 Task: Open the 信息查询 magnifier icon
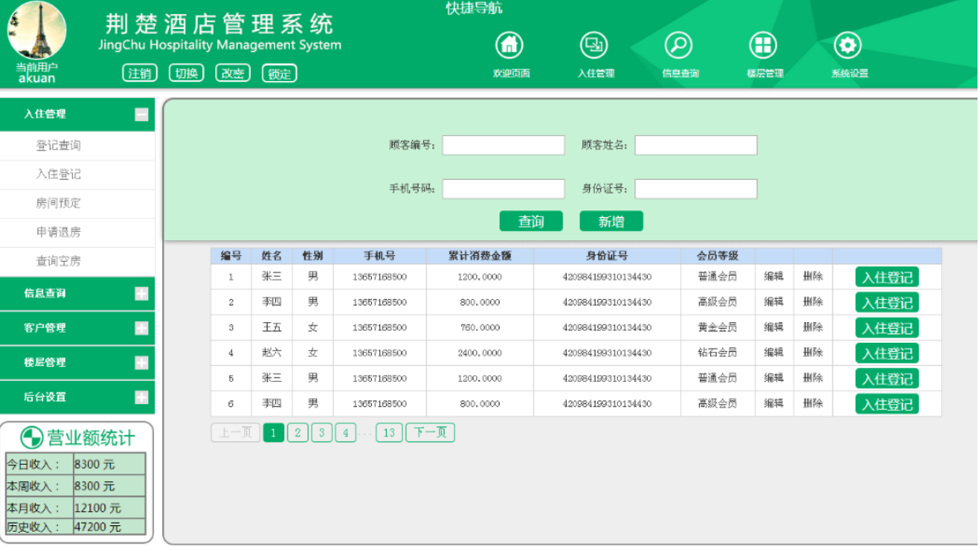point(678,46)
